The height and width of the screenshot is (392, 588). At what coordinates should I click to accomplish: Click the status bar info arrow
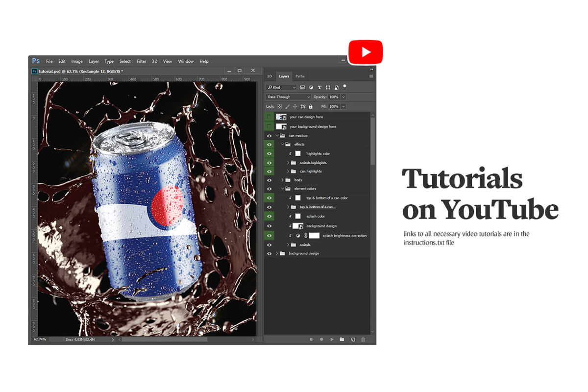tap(113, 339)
